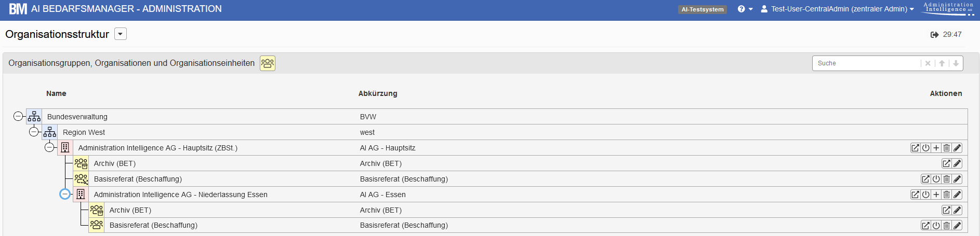Image resolution: width=980 pixels, height=236 pixels.
Task: Open the help question mark menu
Action: [x=745, y=9]
